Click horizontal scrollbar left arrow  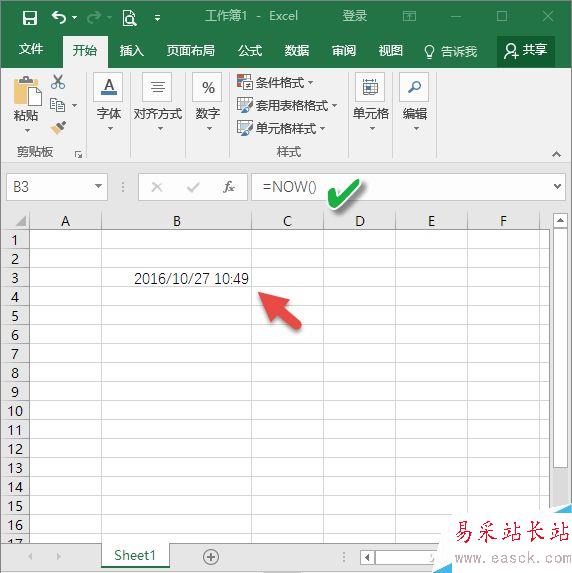pos(367,557)
